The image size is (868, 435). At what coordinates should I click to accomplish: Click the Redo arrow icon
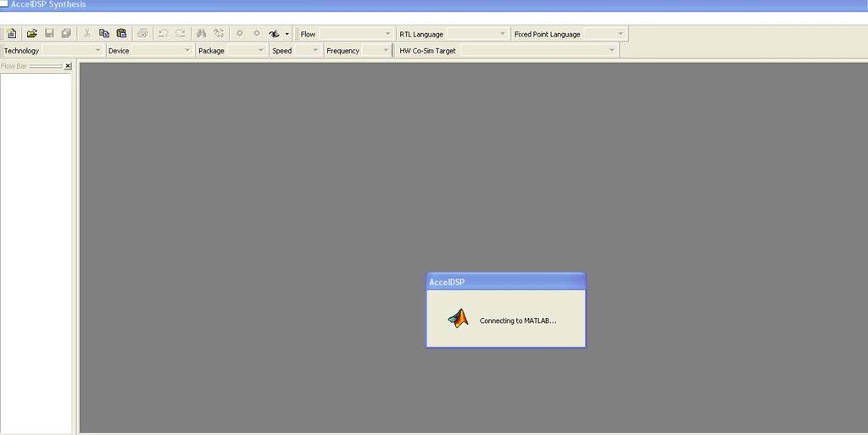181,34
